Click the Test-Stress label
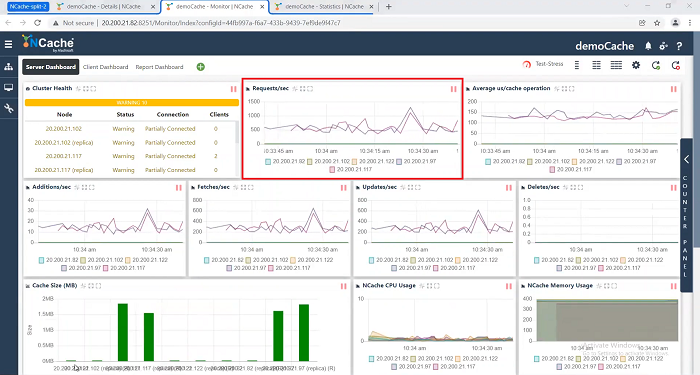 tap(550, 64)
